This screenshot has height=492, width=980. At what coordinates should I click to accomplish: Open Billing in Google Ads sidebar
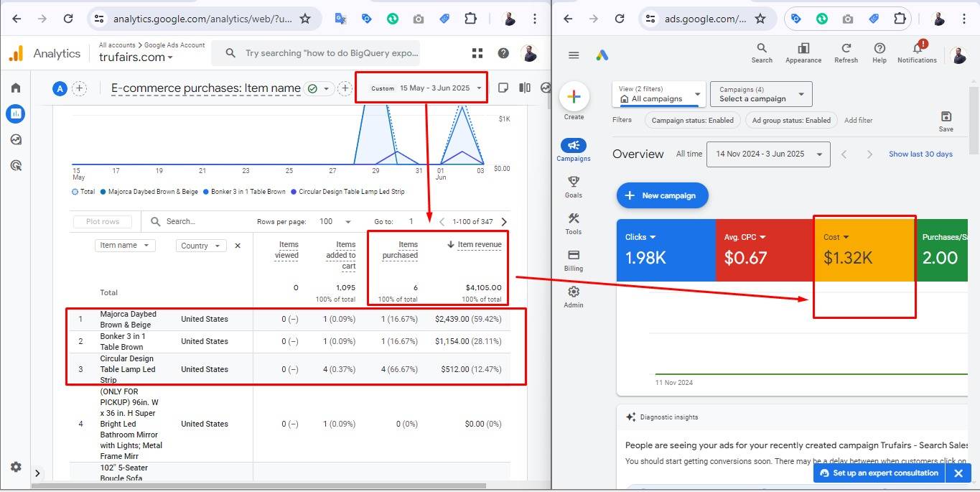coord(574,260)
